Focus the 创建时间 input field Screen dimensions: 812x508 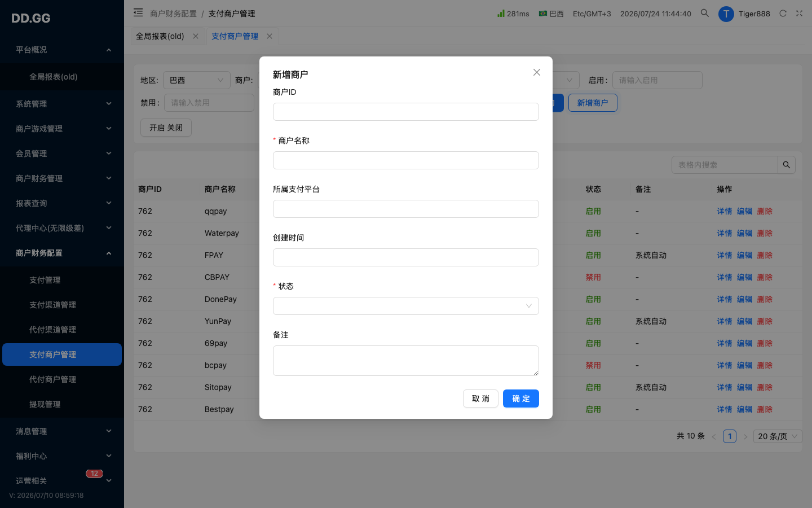coord(406,257)
